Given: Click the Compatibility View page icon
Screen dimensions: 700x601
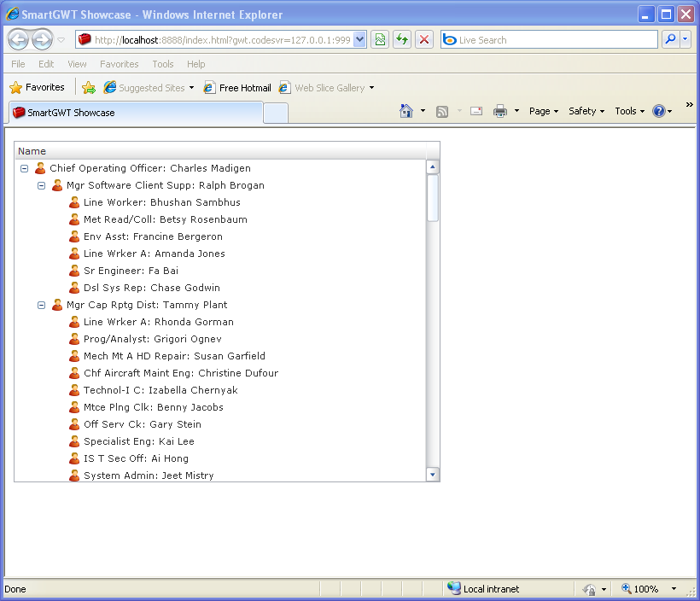Looking at the screenshot, I should [x=380, y=40].
